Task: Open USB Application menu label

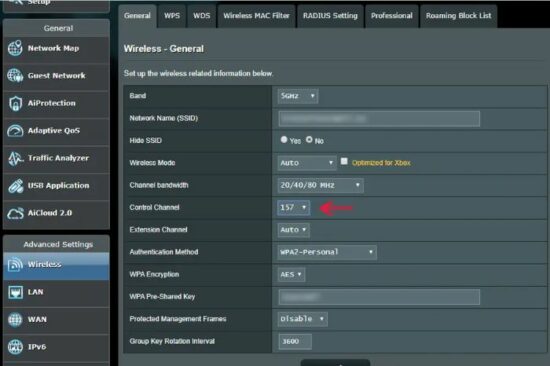Action: [58, 186]
